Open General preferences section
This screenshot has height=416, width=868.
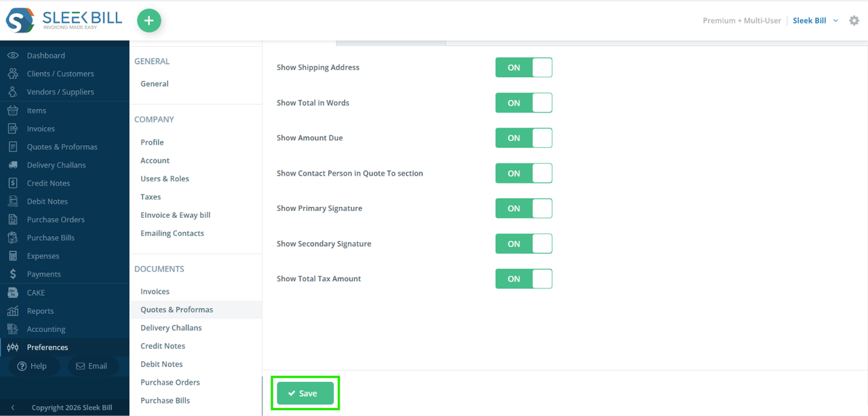pos(155,83)
